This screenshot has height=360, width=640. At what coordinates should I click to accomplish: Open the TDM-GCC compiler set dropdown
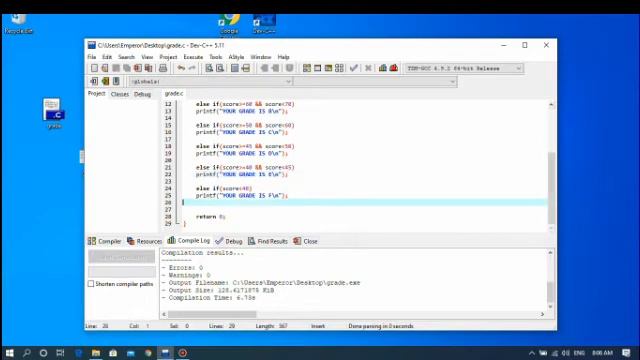tap(463, 68)
